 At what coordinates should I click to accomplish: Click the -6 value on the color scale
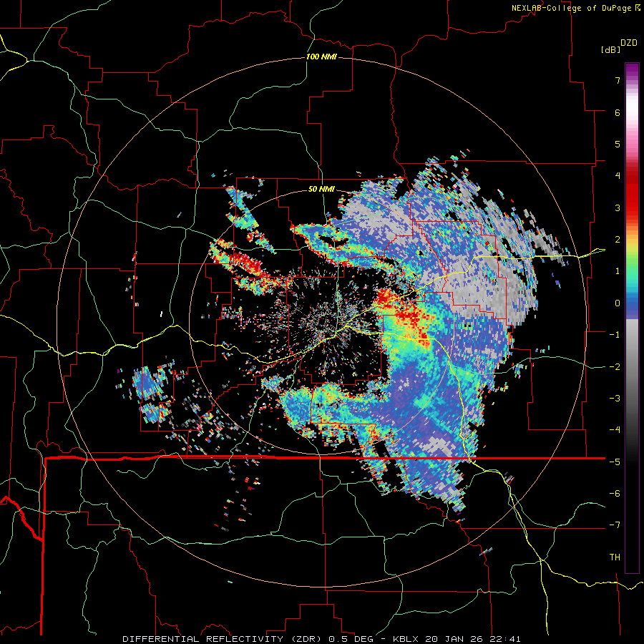pyautogui.click(x=615, y=494)
